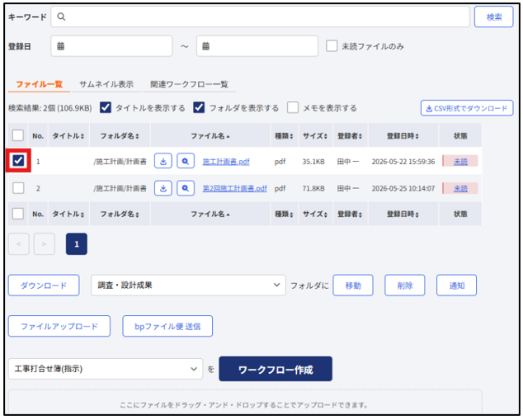Sort by 種類 in top header

coord(284,136)
